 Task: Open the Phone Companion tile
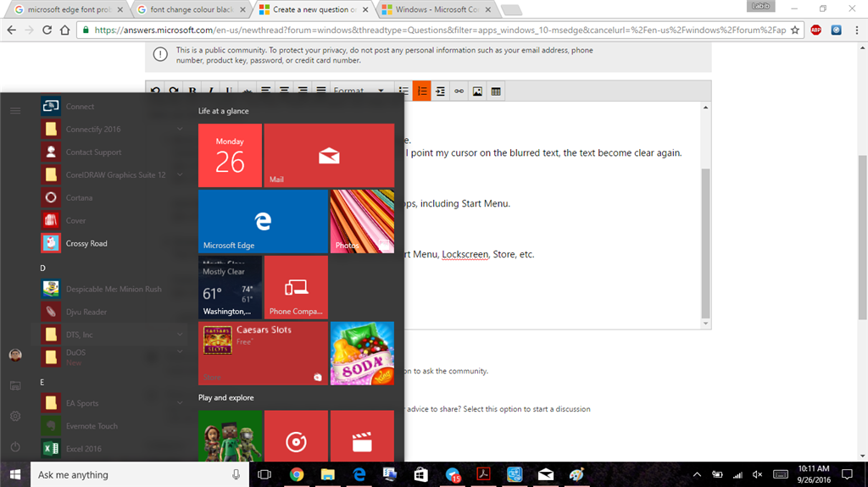296,287
